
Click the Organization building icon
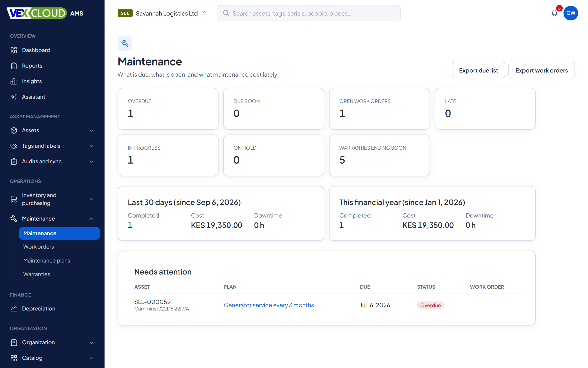14,342
